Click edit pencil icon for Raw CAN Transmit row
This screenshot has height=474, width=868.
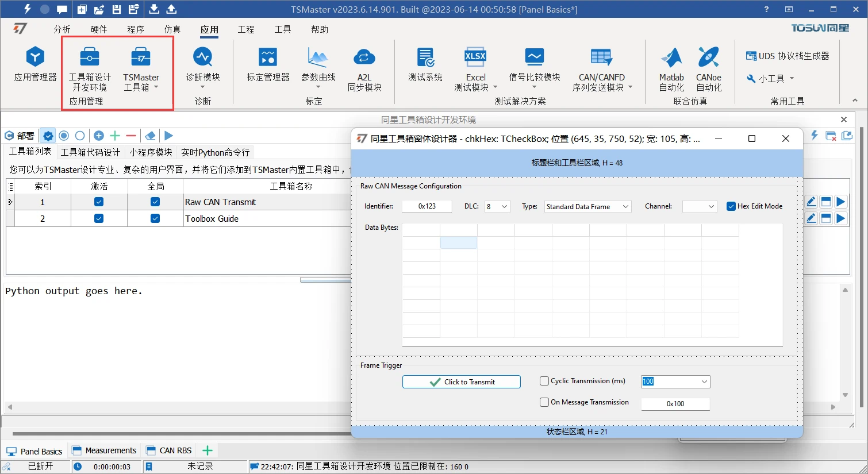click(x=811, y=202)
